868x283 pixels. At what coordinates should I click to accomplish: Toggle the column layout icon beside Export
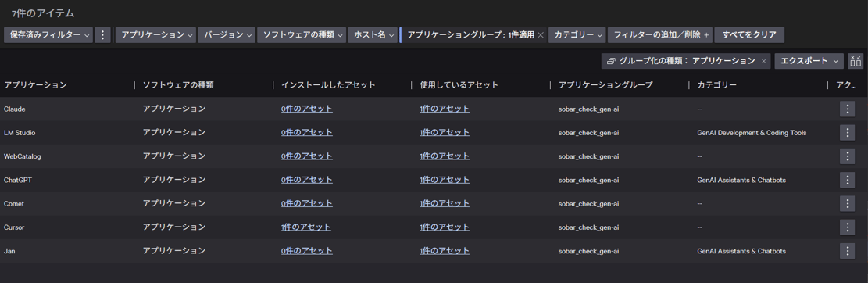click(855, 61)
